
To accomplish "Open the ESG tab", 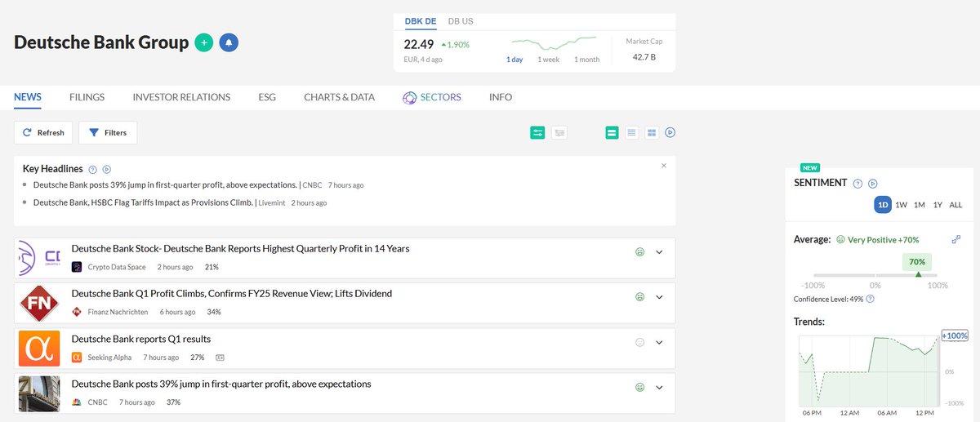I will [267, 97].
